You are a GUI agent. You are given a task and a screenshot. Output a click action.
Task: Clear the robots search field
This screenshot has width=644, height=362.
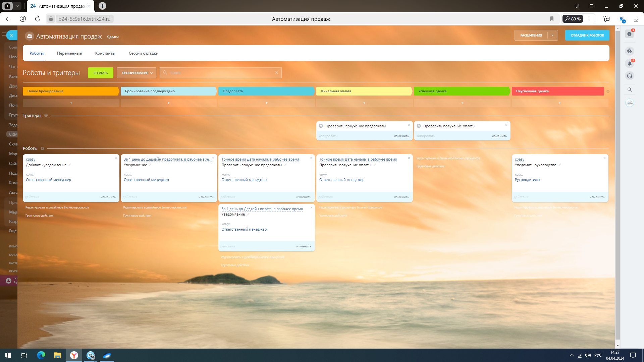pyautogui.click(x=276, y=73)
